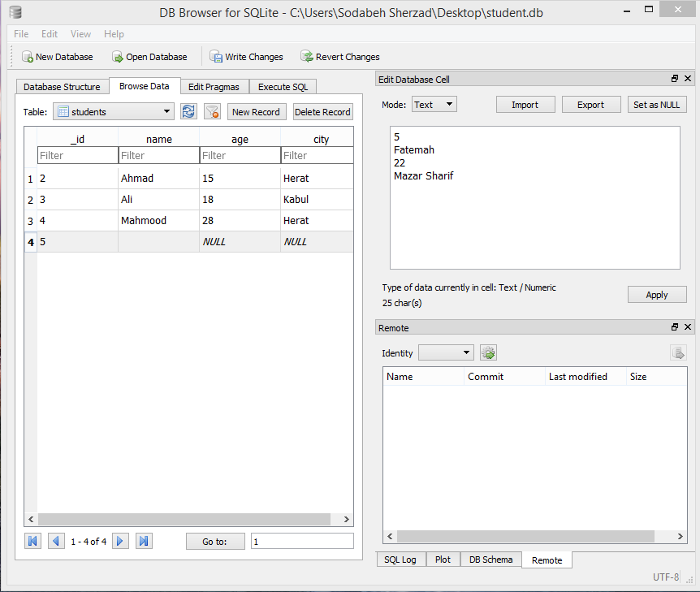
Task: Click the DB Browser app icon in title bar
Action: (15, 12)
